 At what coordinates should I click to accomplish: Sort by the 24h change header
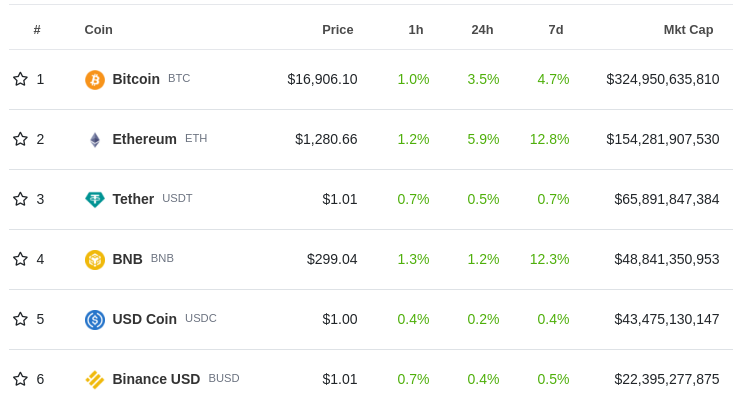point(482,30)
